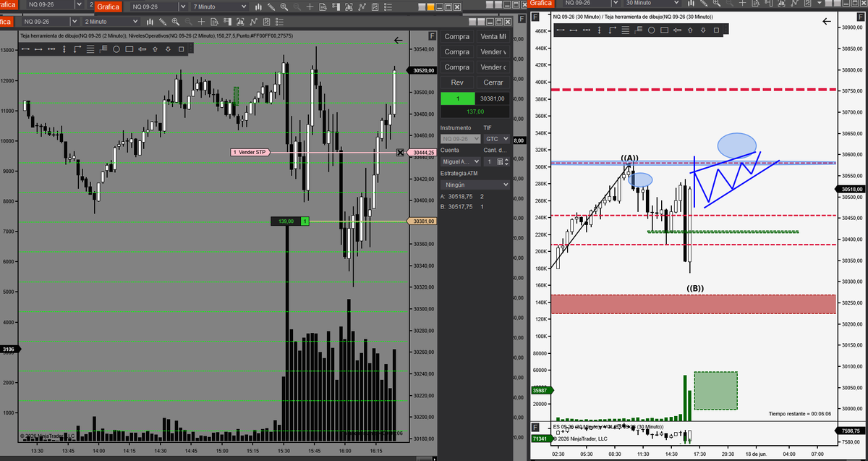Viewport: 868px width, 461px height.
Task: Cancel Vender STP order with X
Action: pos(401,153)
